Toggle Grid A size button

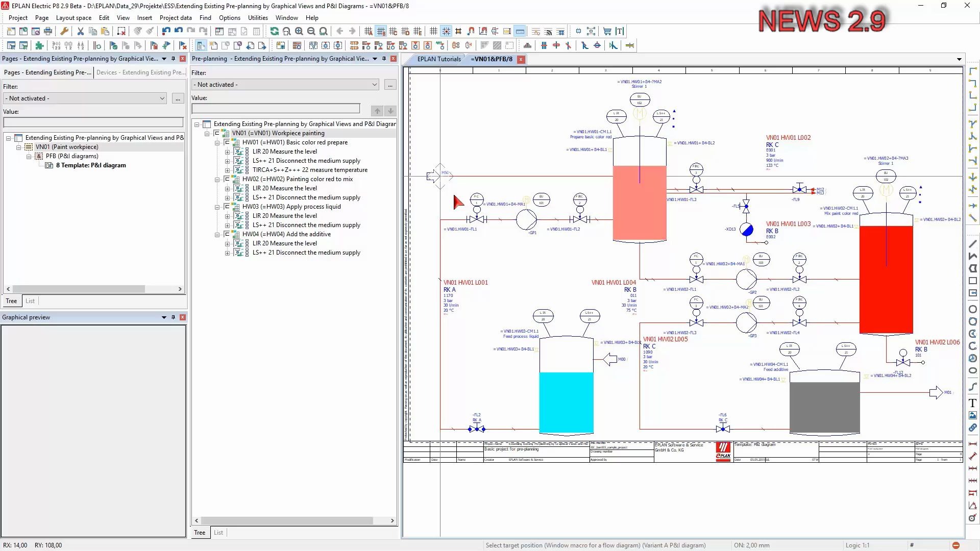point(369,31)
